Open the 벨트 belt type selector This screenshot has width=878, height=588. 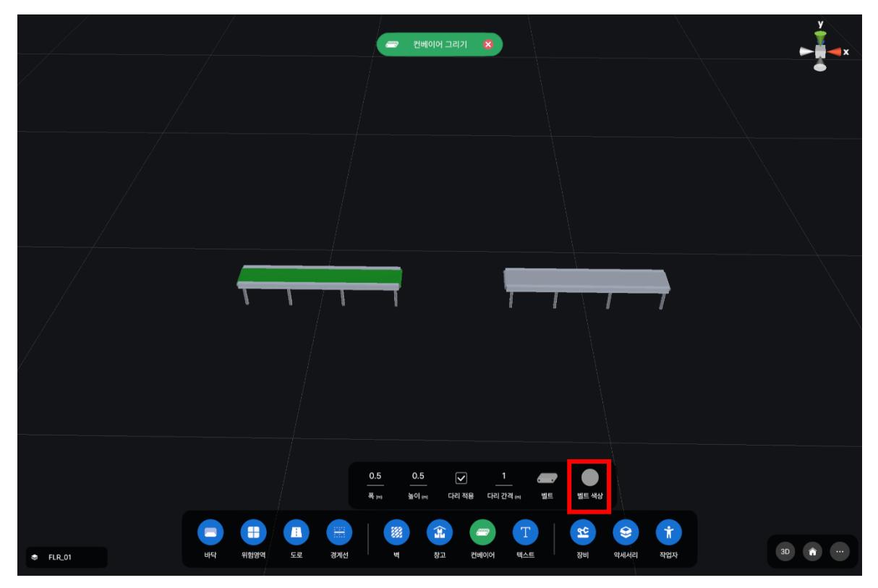[547, 478]
